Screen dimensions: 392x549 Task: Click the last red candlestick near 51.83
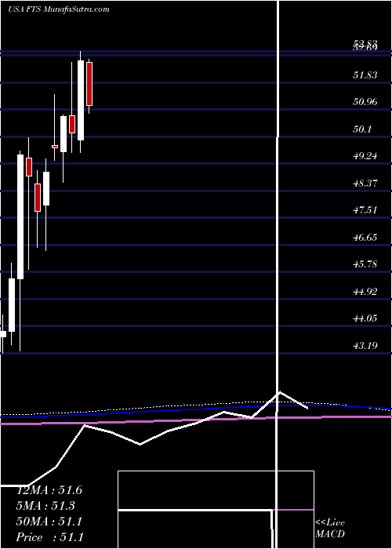point(89,84)
